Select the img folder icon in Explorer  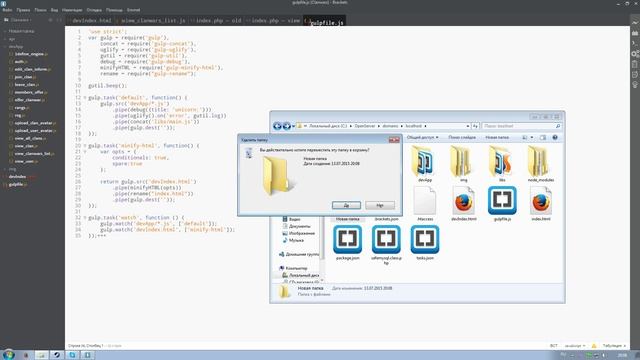tap(463, 163)
